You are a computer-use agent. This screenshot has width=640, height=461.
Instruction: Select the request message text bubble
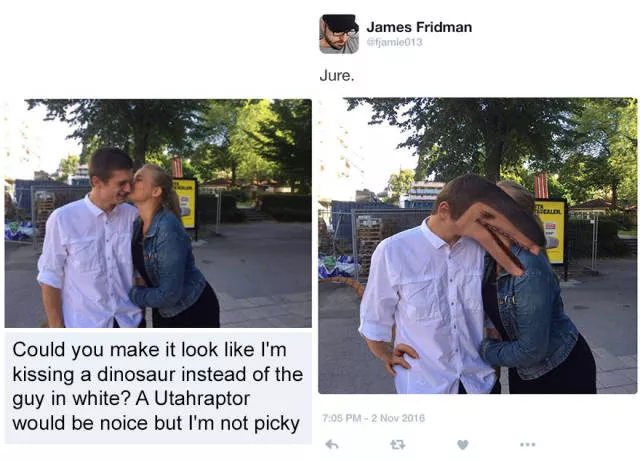point(158,388)
